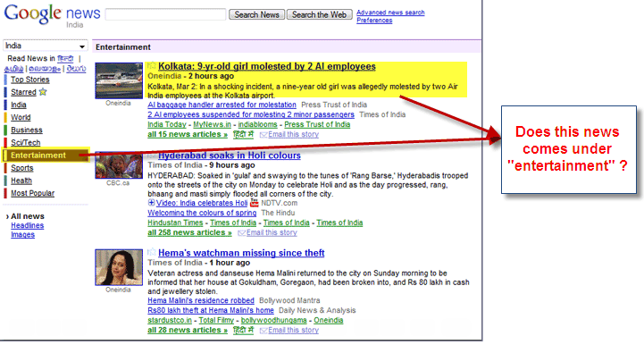The image size is (644, 353).
Task: Open the green Oneindia source link
Action: 328,321
